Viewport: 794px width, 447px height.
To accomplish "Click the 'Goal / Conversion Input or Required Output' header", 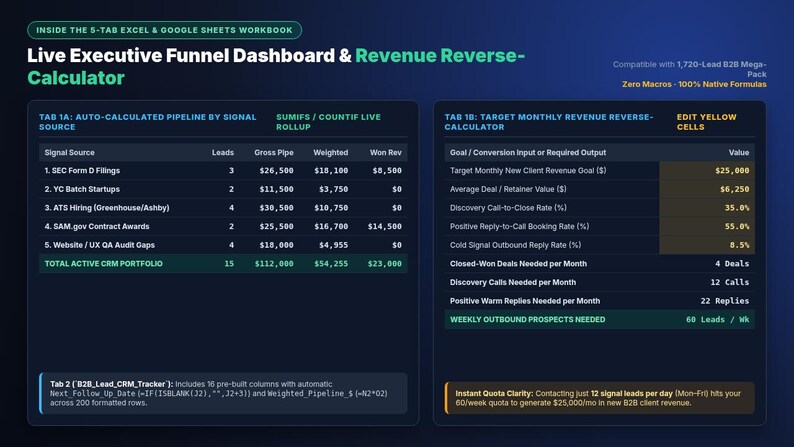I will tap(528, 152).
